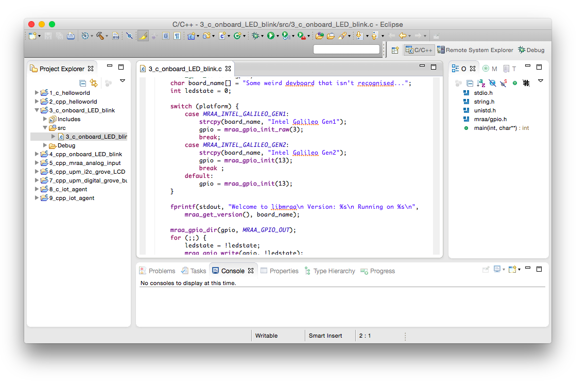Switch to C/C++ perspective
This screenshot has width=588, height=383.
[x=419, y=50]
